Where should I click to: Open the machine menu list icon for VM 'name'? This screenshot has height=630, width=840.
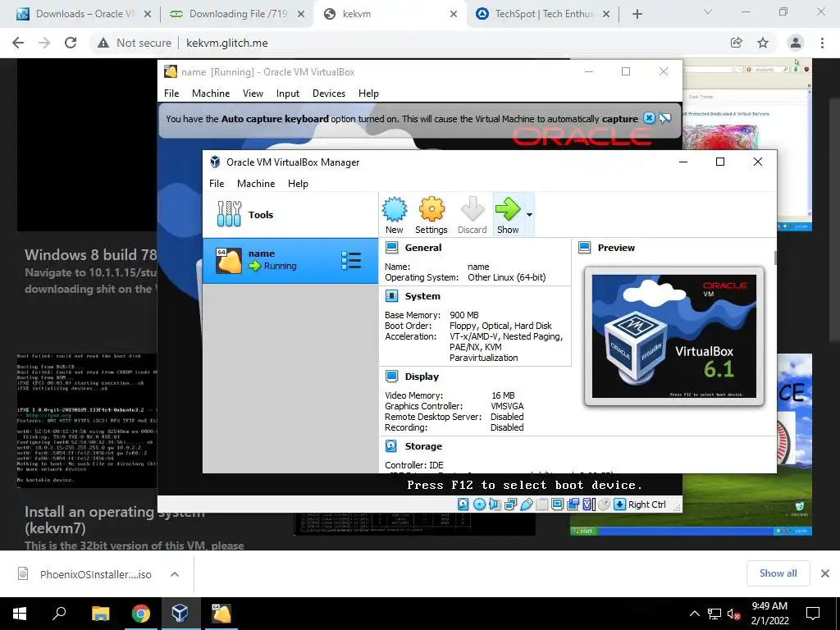[x=351, y=260]
